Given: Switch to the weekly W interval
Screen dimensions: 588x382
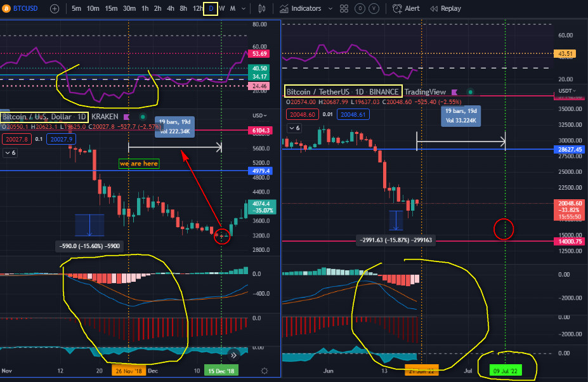Looking at the screenshot, I should (x=223, y=8).
